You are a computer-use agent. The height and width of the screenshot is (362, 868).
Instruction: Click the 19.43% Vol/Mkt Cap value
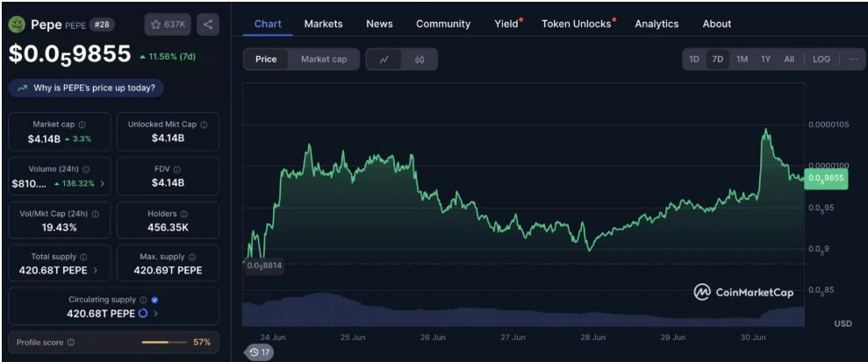point(59,227)
